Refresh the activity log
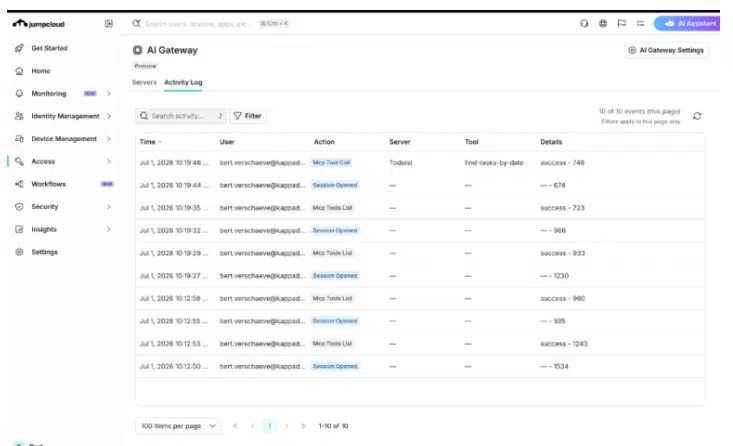The height and width of the screenshot is (446, 733). pos(697,116)
